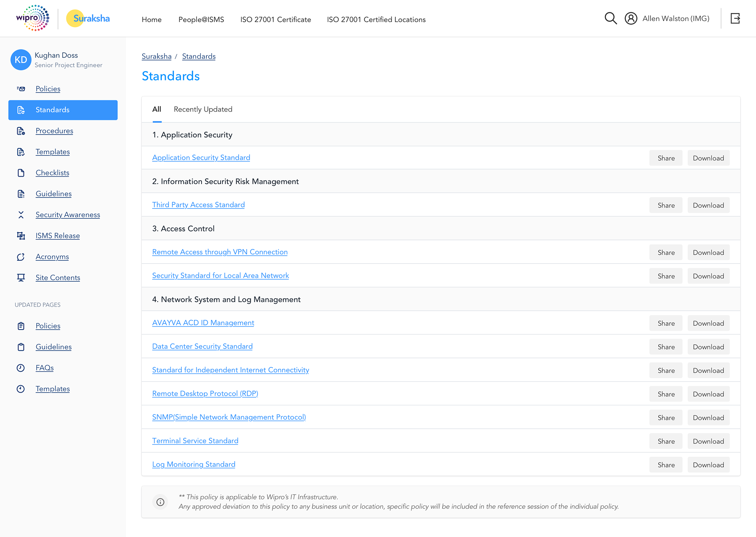Click the KD avatar circle
The height and width of the screenshot is (537, 756).
tap(21, 60)
